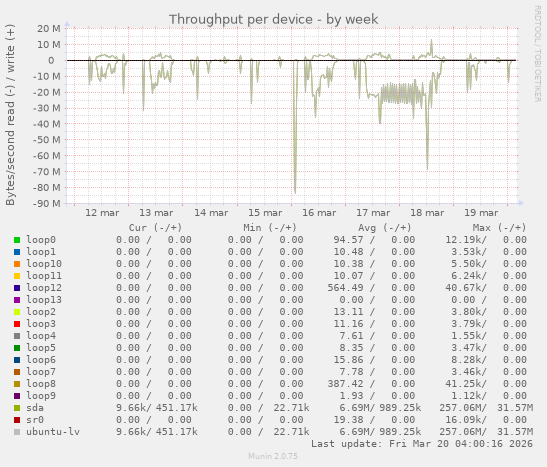This screenshot has height=467, width=547.
Task: Click the loop3 red legend swatch
Action: point(17,324)
